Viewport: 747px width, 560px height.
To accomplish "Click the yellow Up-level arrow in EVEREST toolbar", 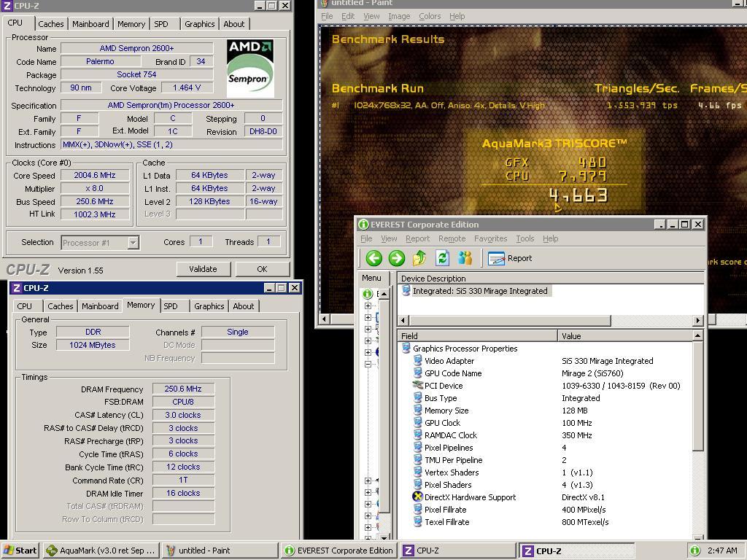I will pyautogui.click(x=419, y=258).
